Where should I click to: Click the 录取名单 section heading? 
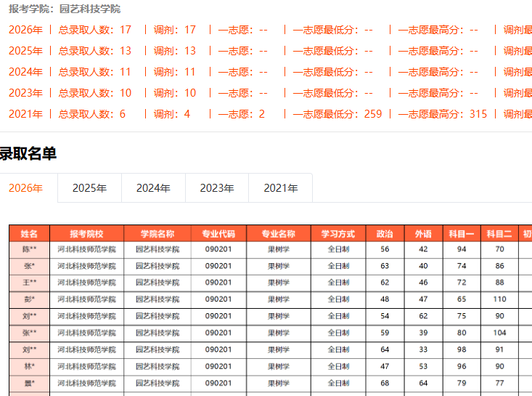(28, 153)
